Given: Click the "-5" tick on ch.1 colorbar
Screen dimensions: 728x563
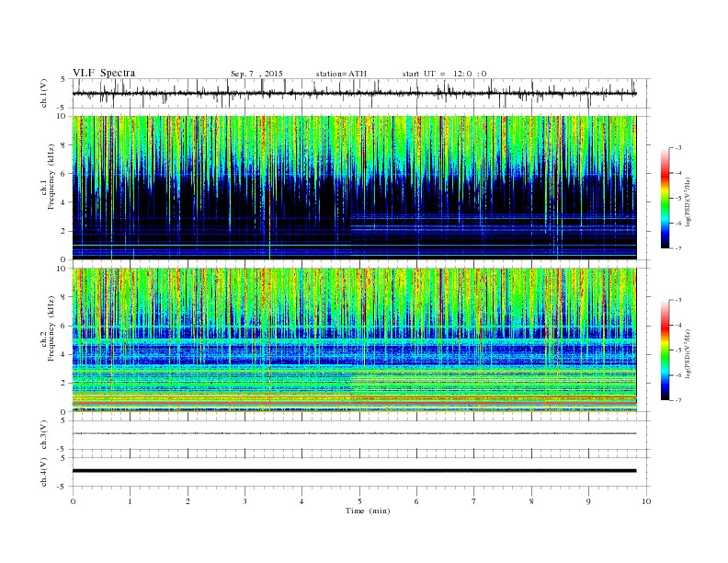Looking at the screenshot, I should (x=677, y=198).
